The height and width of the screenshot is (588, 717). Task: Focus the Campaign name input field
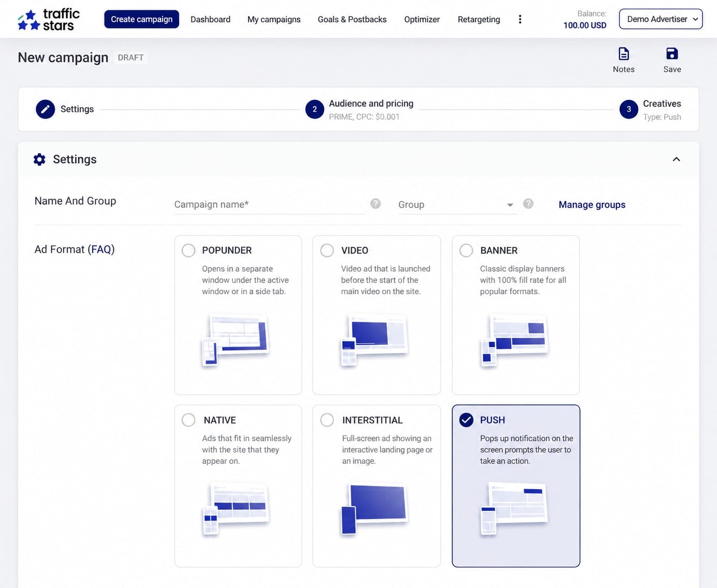(269, 204)
